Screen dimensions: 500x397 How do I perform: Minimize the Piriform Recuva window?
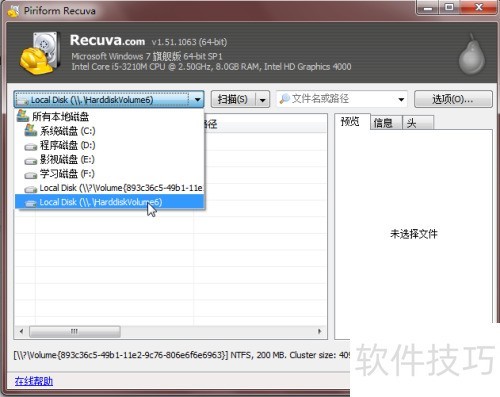[x=428, y=7]
